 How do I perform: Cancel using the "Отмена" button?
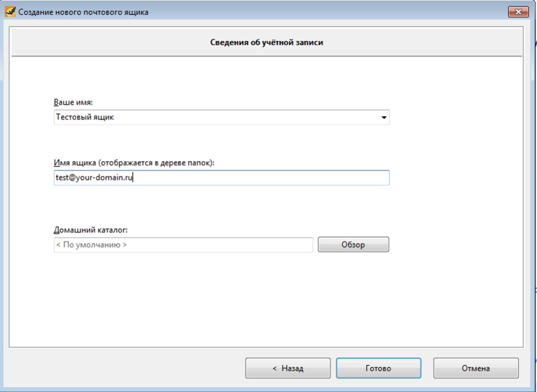[475, 368]
